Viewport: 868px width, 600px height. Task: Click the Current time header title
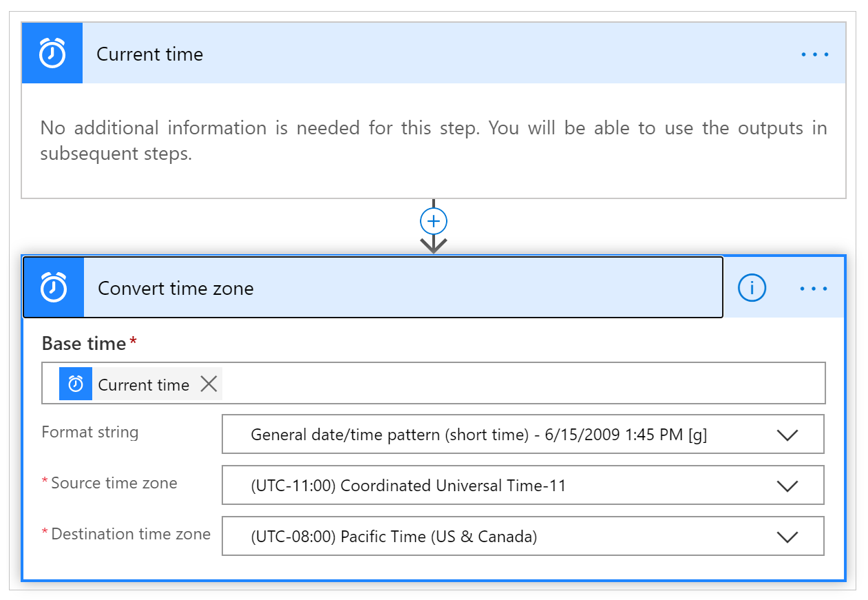coord(150,54)
